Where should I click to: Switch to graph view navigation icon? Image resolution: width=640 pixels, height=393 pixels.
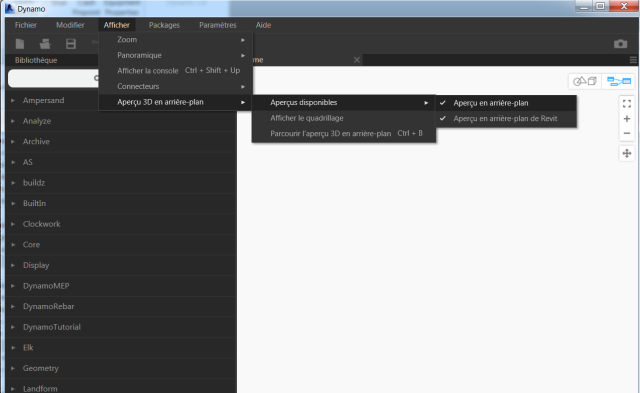(x=619, y=81)
